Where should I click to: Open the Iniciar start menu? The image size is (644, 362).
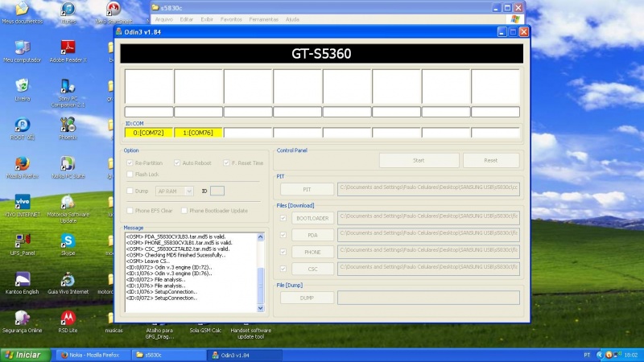click(25, 355)
